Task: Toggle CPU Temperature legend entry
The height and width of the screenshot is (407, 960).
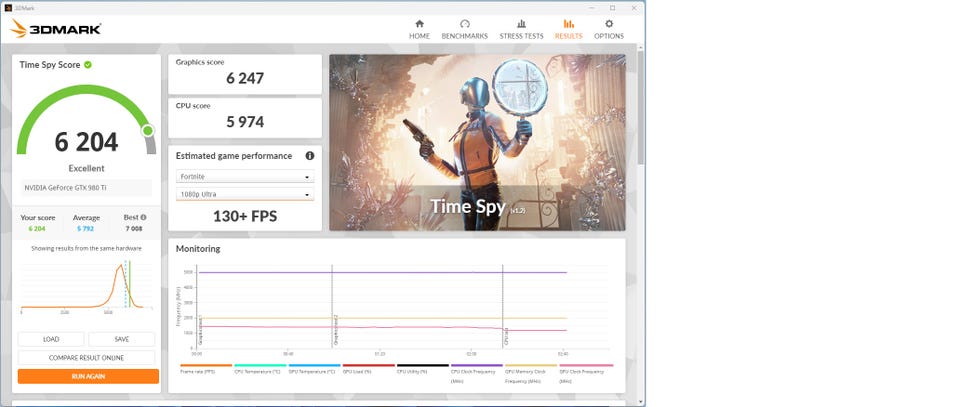Action: [260, 368]
